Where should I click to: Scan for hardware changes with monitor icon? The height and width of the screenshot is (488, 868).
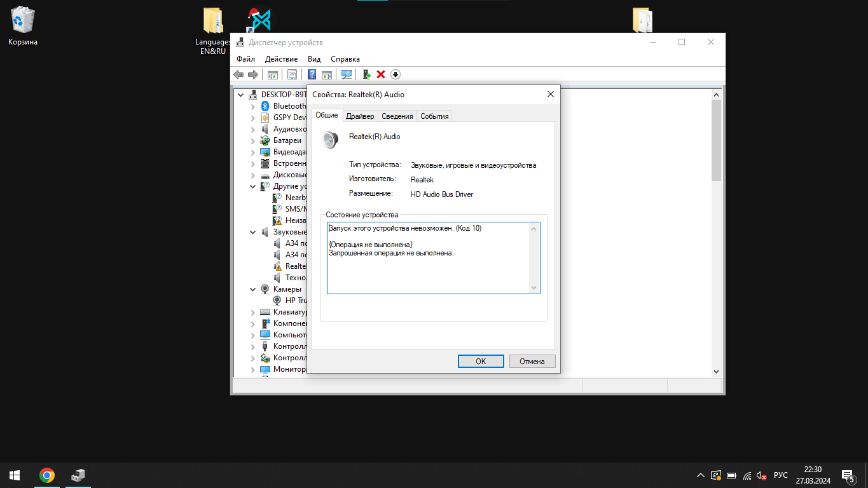click(347, 74)
